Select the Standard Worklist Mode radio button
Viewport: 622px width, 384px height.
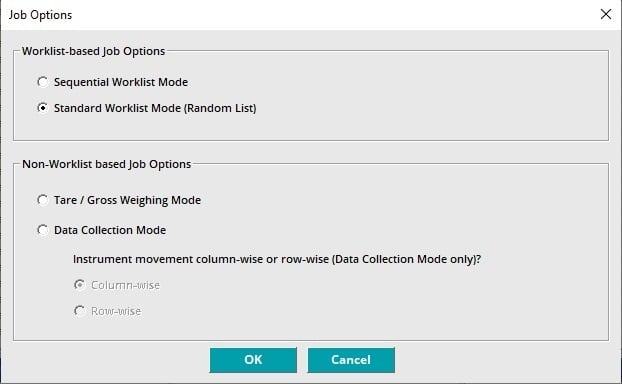point(42,108)
